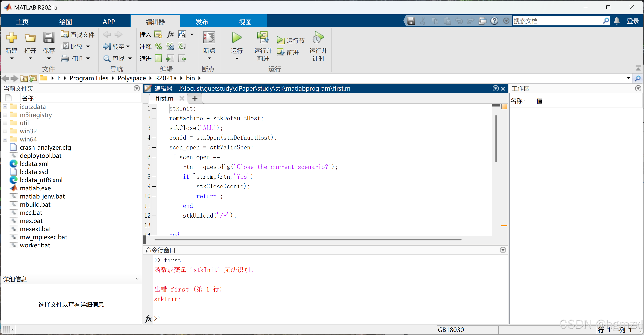The image size is (644, 335).
Task: Expand the win64 folder
Action: coord(5,139)
